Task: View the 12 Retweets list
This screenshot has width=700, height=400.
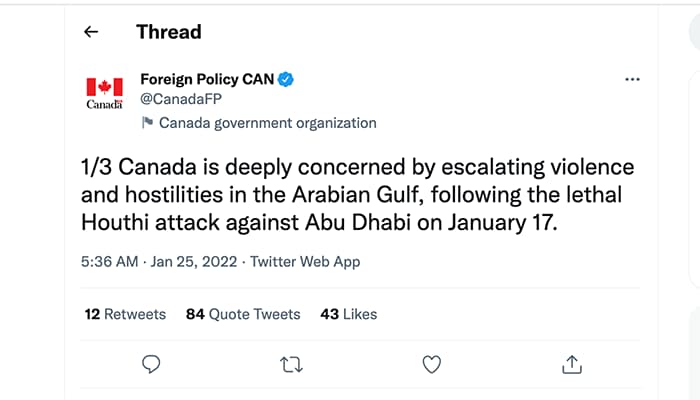Action: (125, 314)
